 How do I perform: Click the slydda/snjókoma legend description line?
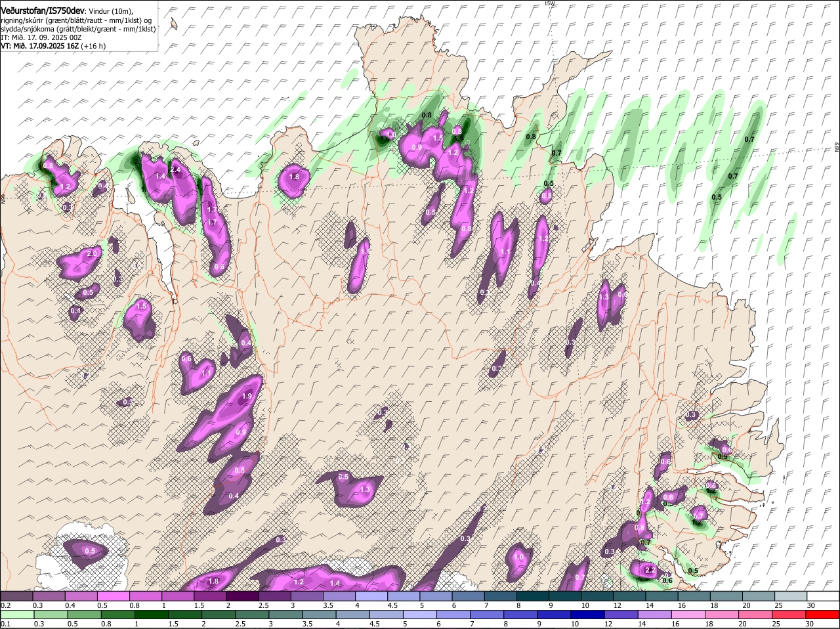78,29
